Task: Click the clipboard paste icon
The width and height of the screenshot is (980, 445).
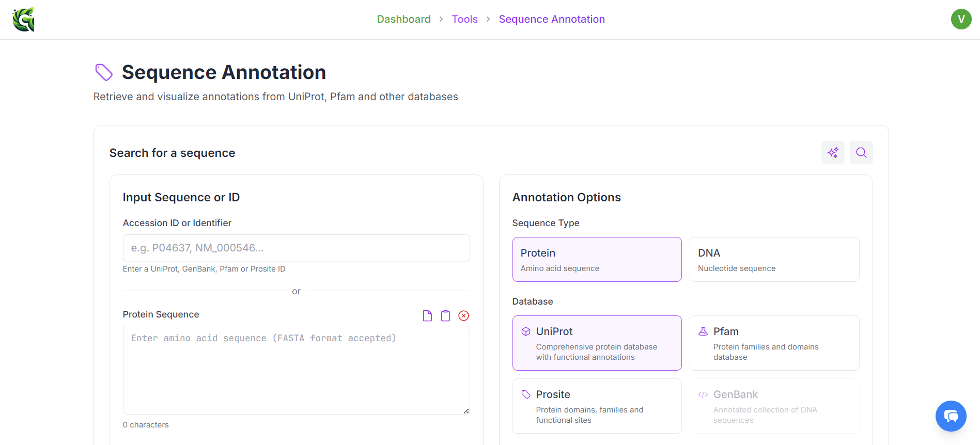Action: (x=445, y=316)
